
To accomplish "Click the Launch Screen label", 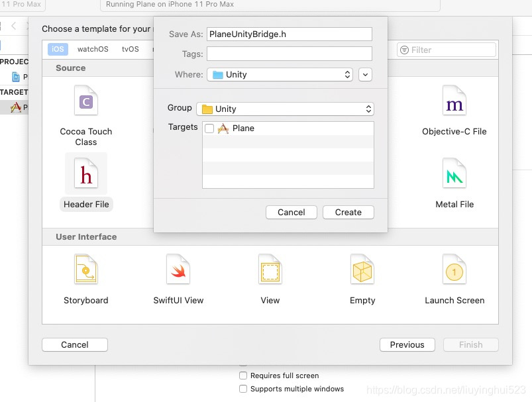I will [x=454, y=300].
